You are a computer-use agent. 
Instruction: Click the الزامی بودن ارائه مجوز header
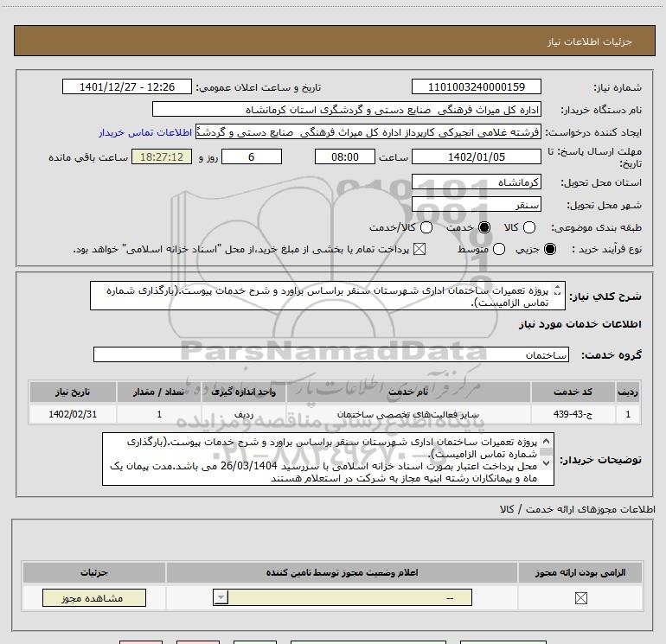tap(580, 572)
